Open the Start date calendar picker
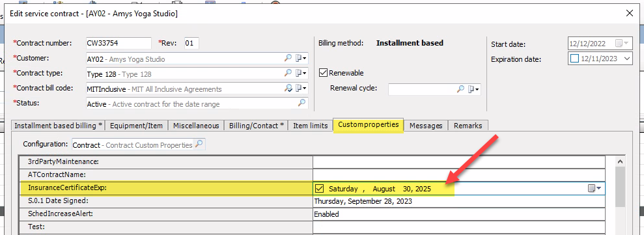644x235 pixels. (x=622, y=44)
